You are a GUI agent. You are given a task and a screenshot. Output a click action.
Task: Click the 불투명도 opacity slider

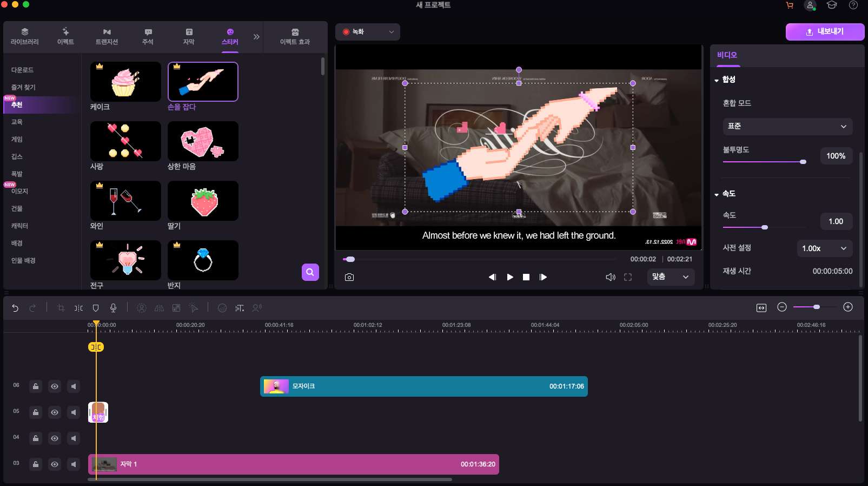coord(764,162)
